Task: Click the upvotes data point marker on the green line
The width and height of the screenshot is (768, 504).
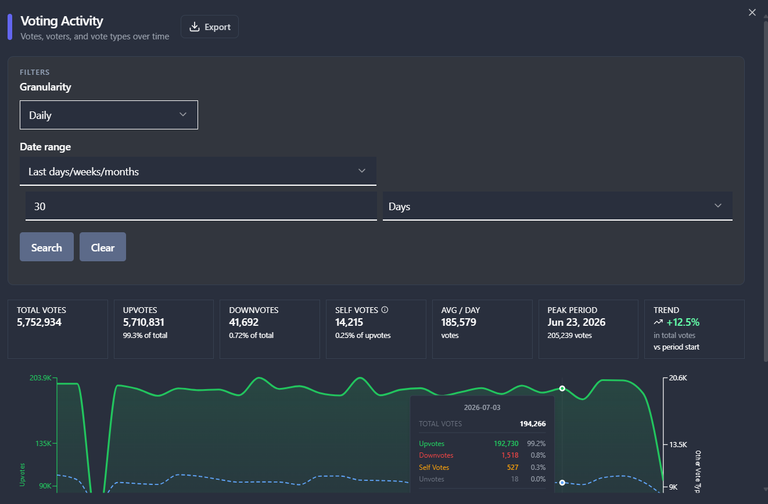Action: [x=562, y=388]
